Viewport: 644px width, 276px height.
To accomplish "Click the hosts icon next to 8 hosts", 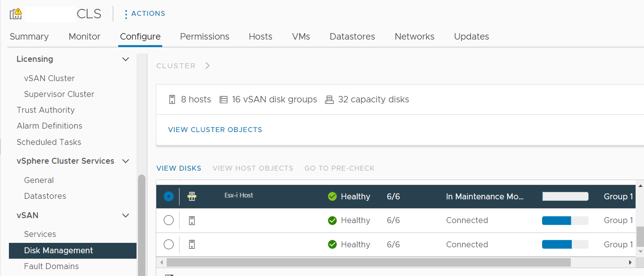I will point(172,99).
